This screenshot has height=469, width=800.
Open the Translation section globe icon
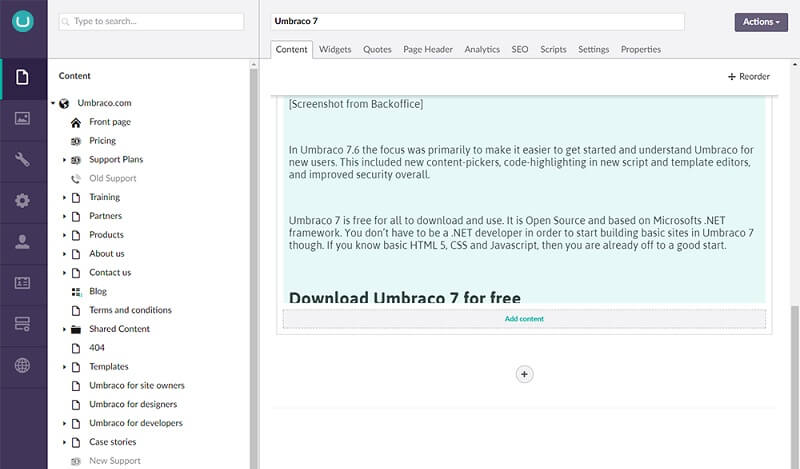[x=22, y=365]
